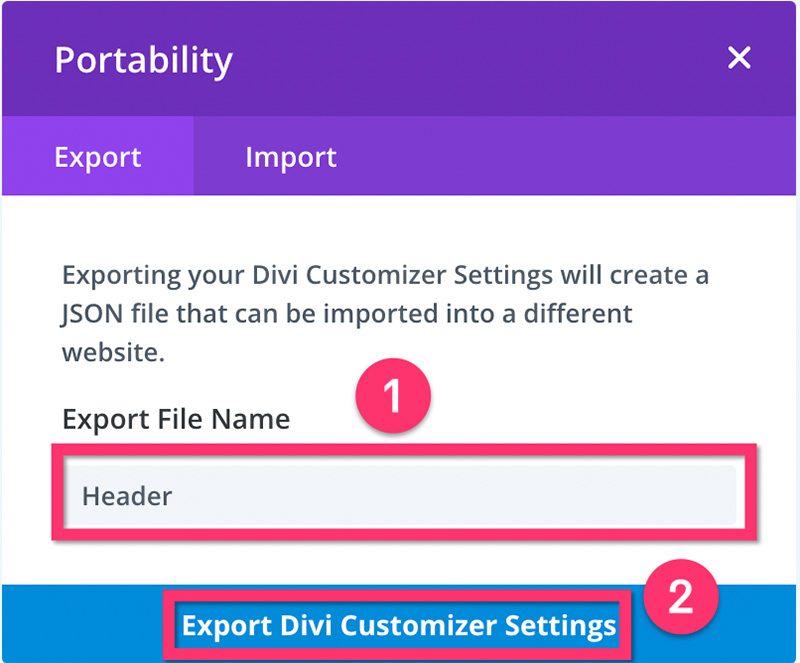Click the word JSON in the description
Viewport: 800px width, 663px height.
coord(92,313)
